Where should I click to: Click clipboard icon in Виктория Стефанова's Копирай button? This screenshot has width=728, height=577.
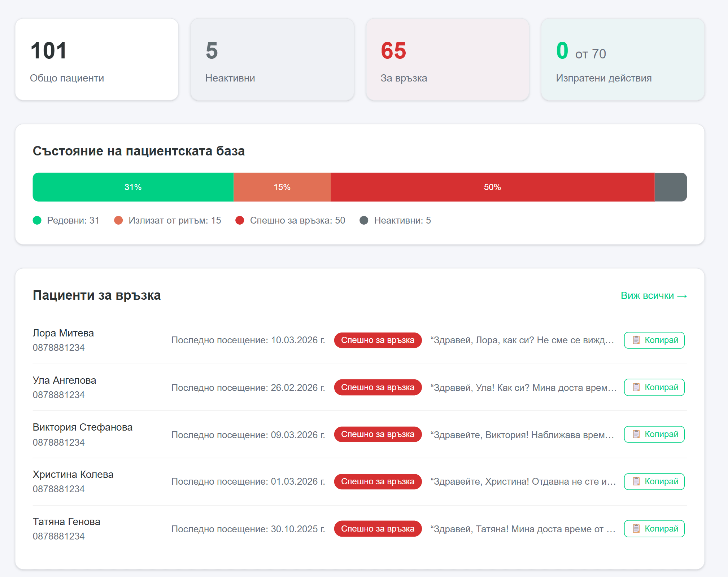tap(636, 434)
